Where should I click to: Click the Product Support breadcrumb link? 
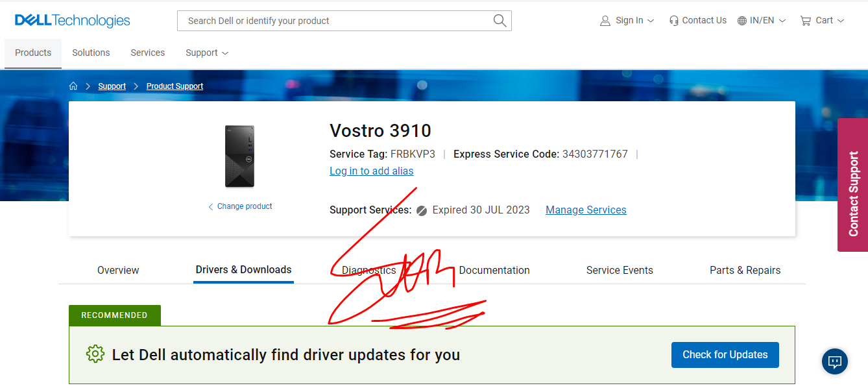[175, 86]
